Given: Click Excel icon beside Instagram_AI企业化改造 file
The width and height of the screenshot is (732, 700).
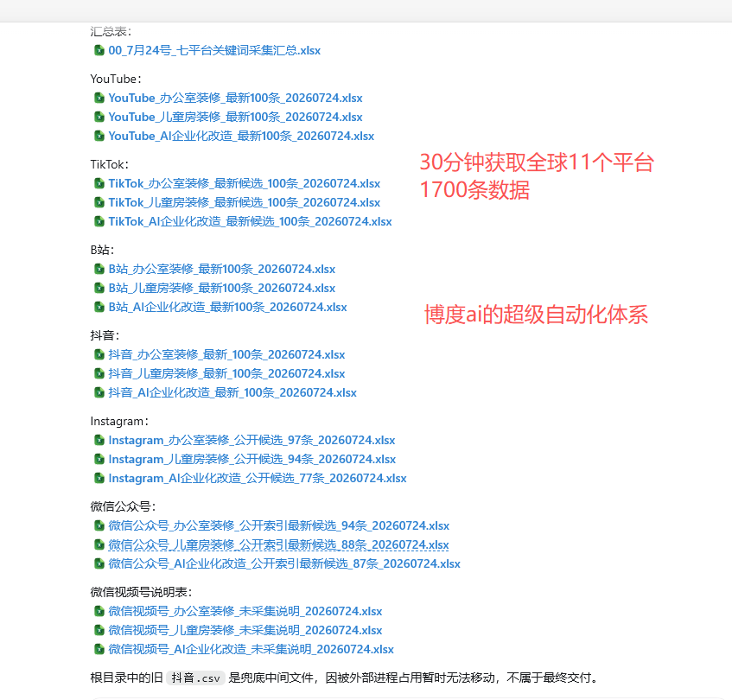Looking at the screenshot, I should [x=99, y=478].
